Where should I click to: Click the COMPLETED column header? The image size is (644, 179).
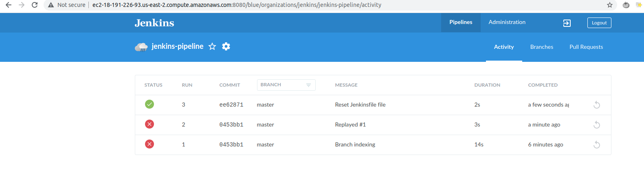pyautogui.click(x=543, y=85)
